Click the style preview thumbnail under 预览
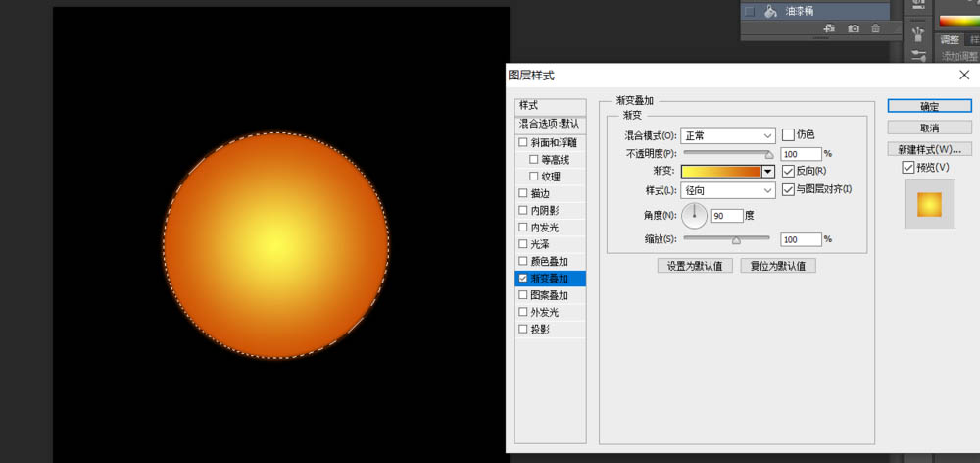 click(x=929, y=204)
